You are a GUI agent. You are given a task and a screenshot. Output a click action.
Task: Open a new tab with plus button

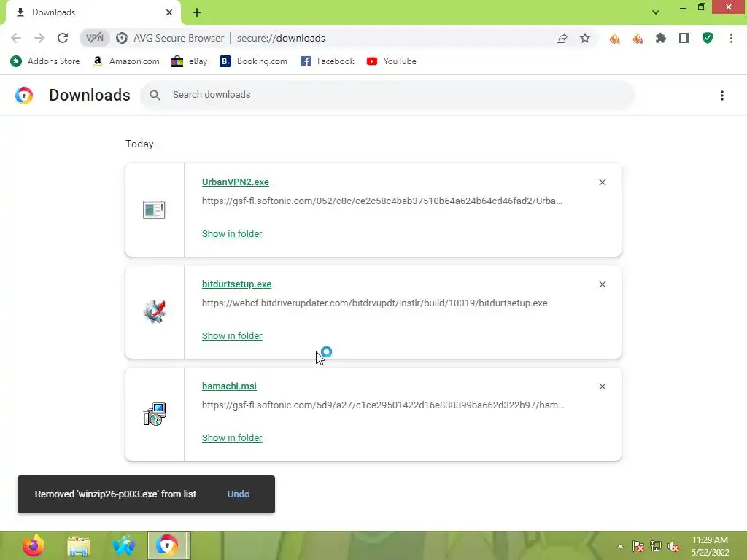click(x=197, y=12)
